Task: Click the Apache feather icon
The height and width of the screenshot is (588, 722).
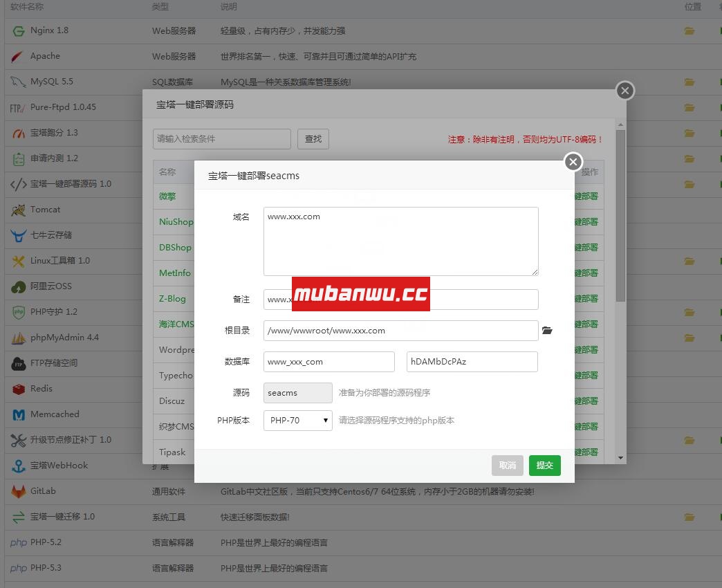Action: (17, 57)
